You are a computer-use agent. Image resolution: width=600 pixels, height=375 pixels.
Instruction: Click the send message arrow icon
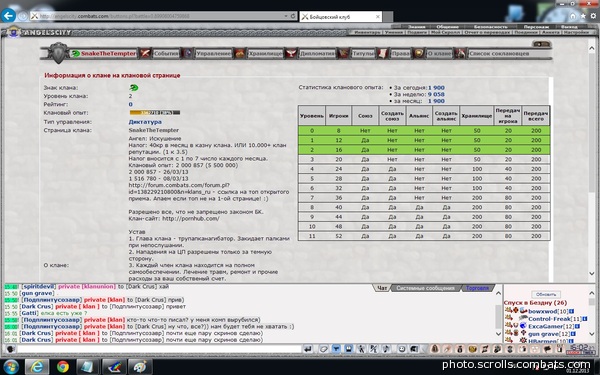click(x=308, y=349)
